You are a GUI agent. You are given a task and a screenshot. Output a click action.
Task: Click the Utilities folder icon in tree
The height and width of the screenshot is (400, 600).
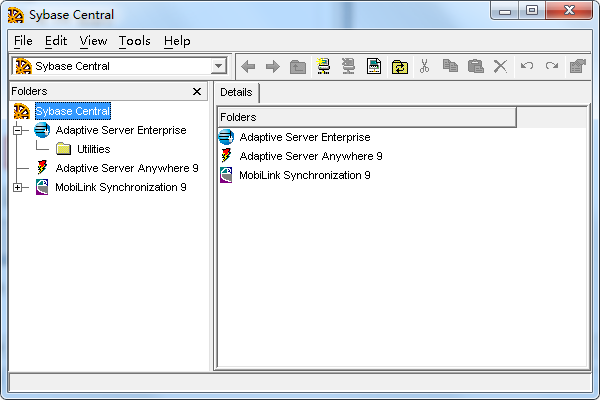[64, 149]
